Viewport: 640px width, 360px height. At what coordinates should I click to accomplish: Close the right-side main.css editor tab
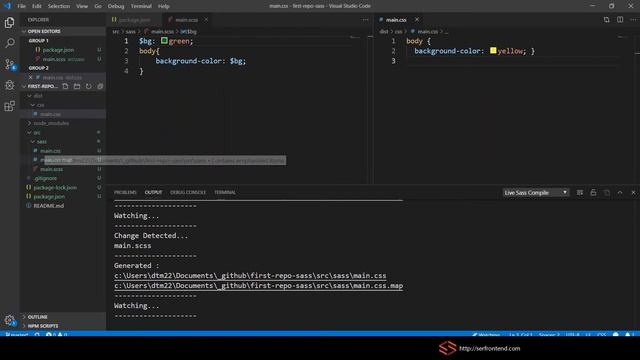[x=417, y=20]
